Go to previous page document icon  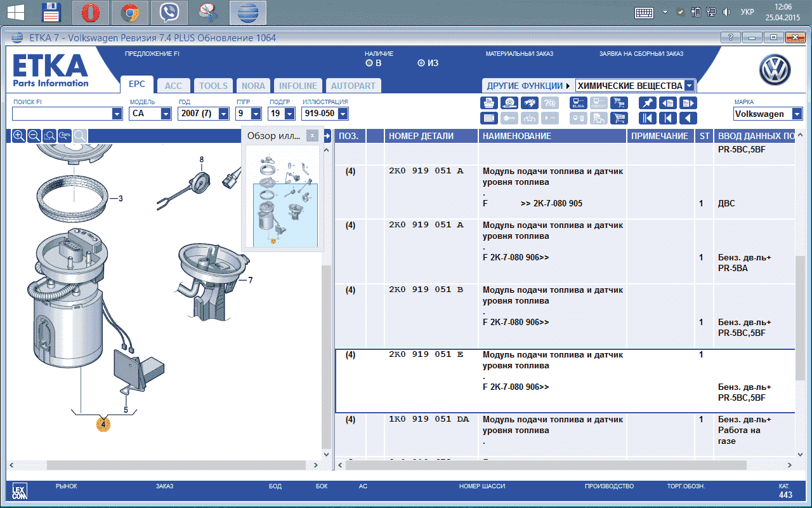point(668,103)
